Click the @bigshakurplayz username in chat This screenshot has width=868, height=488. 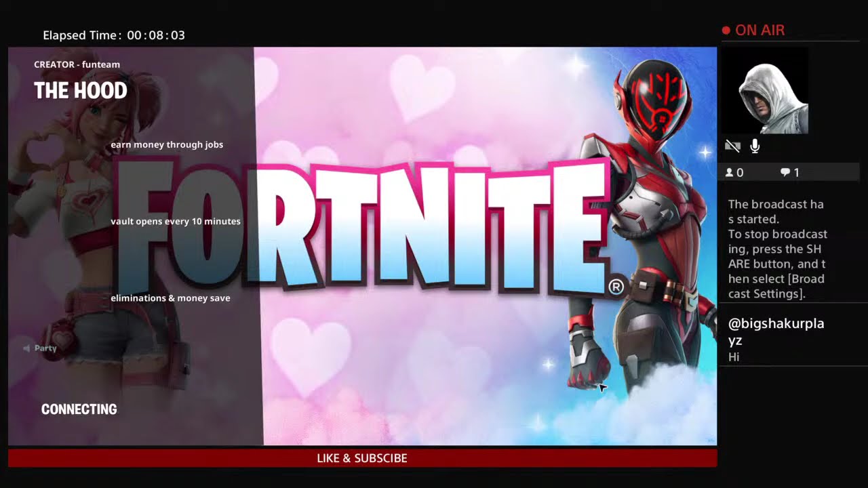point(776,331)
